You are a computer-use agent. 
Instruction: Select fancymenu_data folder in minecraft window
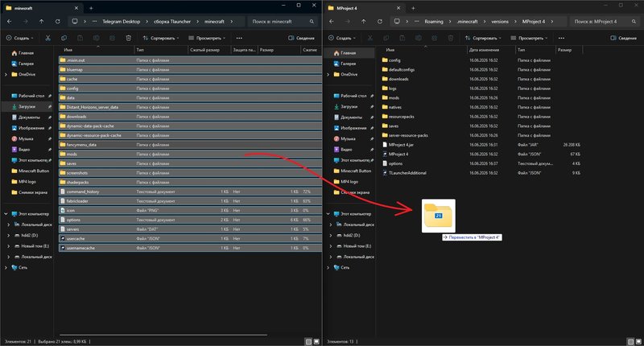tap(190, 145)
